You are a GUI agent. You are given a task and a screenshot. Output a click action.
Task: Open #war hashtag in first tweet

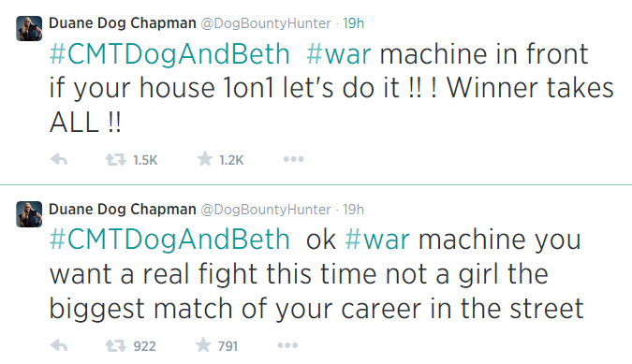(x=339, y=54)
